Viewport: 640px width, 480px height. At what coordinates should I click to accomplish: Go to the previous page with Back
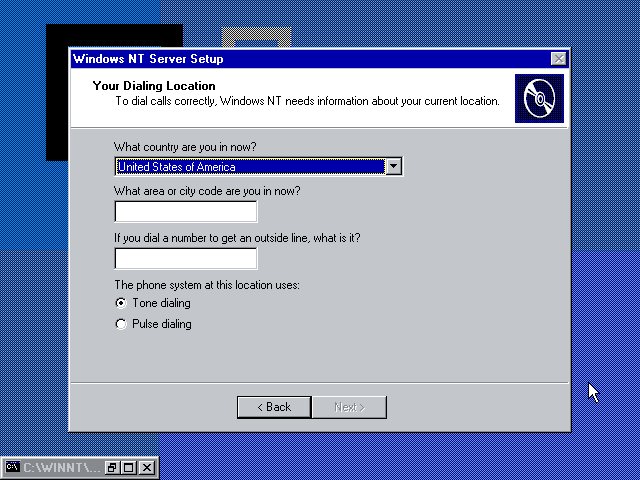pyautogui.click(x=274, y=407)
